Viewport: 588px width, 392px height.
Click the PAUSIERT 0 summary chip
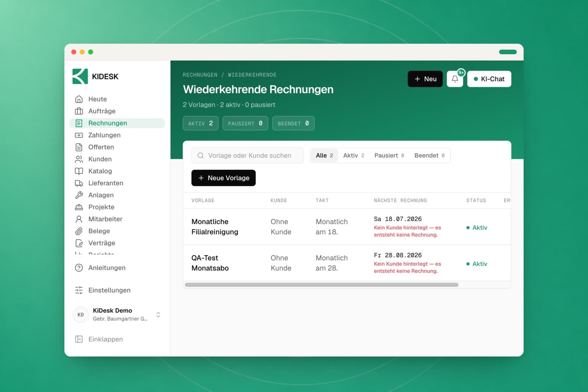click(x=245, y=123)
